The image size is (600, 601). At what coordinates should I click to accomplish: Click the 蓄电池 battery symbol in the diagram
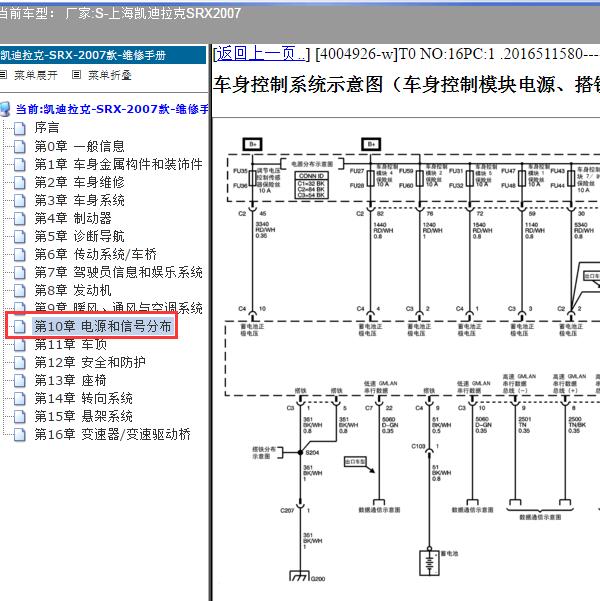tap(429, 563)
